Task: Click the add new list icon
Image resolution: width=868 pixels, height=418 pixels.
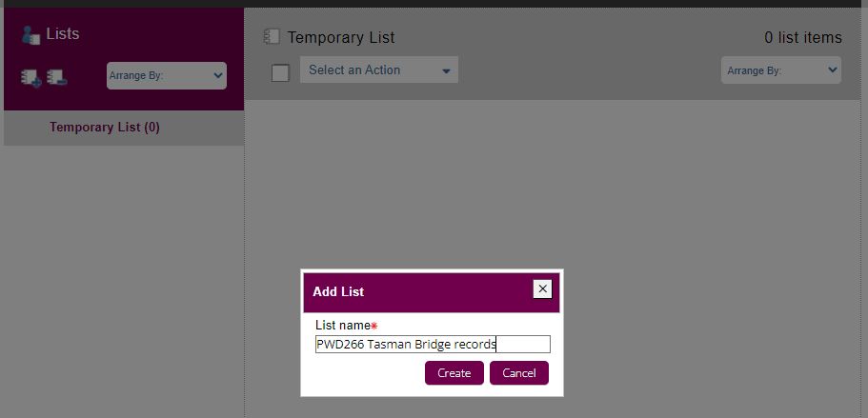Action: click(30, 77)
